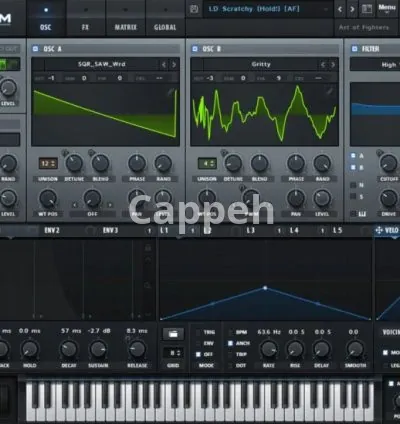The width and height of the screenshot is (400, 424).
Task: Click the LFO shape folder icon
Action: (173, 334)
